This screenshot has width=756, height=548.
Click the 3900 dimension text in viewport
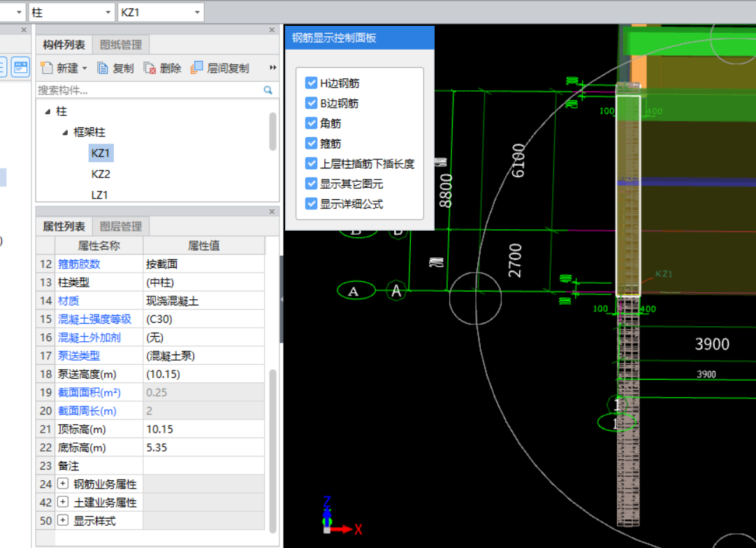click(x=712, y=344)
